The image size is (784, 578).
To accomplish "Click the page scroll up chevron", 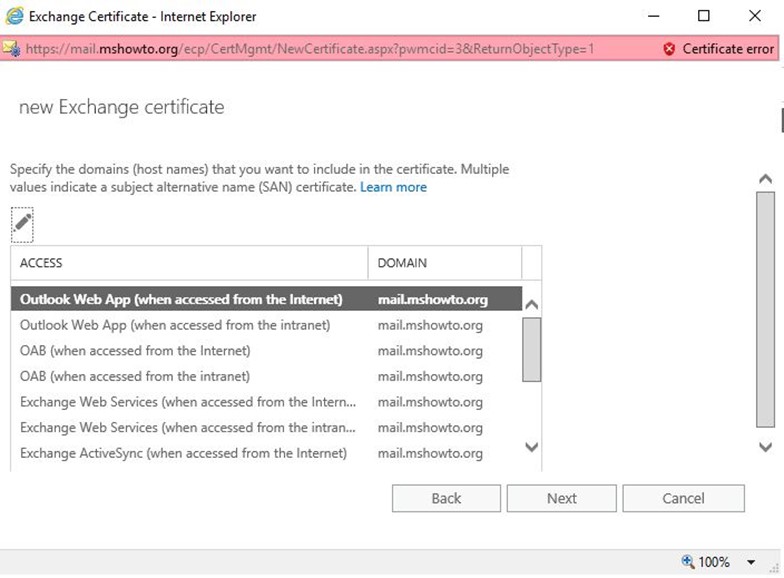I will [766, 179].
